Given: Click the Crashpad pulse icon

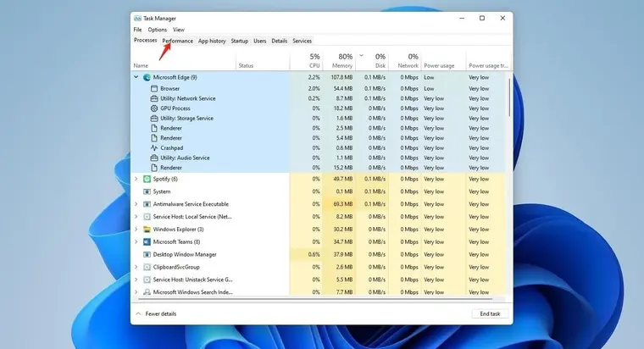Looking at the screenshot, I should point(154,147).
